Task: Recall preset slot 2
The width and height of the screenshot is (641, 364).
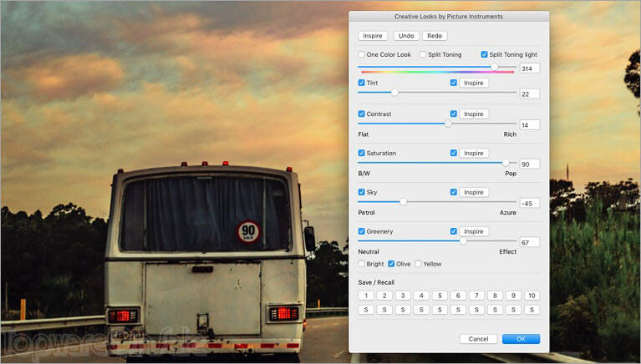Action: click(384, 296)
